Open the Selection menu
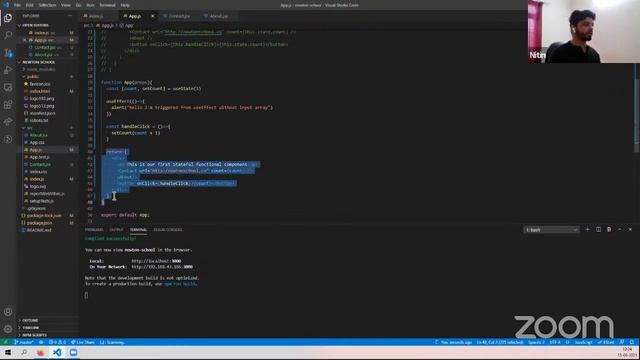This screenshot has height=360, width=640. coord(47,5)
